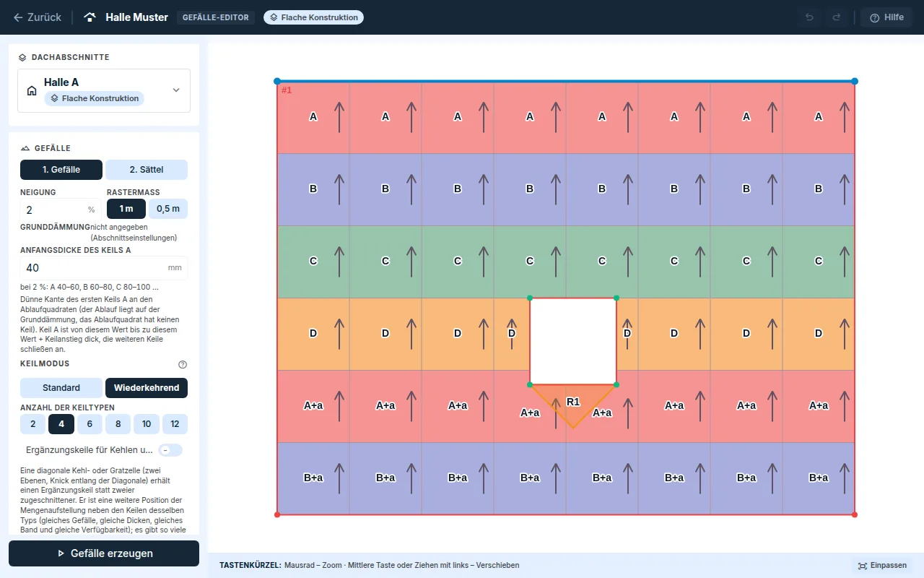The image size is (924, 578).
Task: Click Gefälle erzeugen button
Action: click(x=104, y=553)
